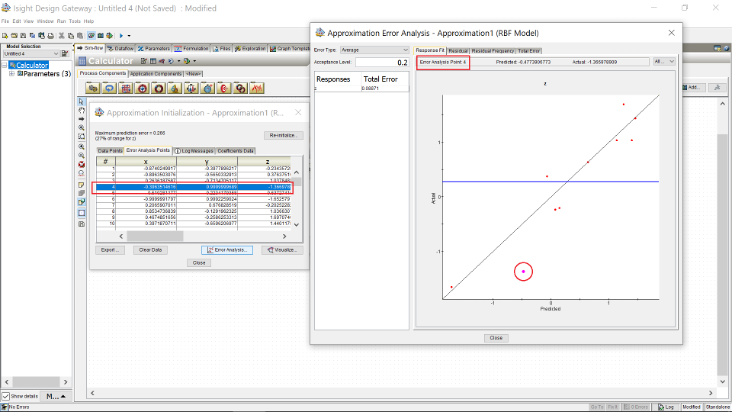Select the arrow pointer tool in the side palette
Screen dimensions: 732x412
(x=82, y=103)
